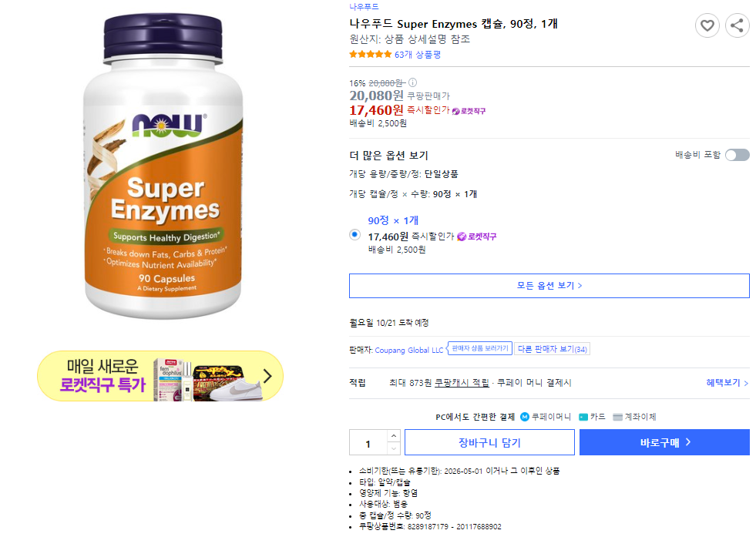Select the 90정 × 1개 option
The image size is (756, 537).
tap(354, 234)
